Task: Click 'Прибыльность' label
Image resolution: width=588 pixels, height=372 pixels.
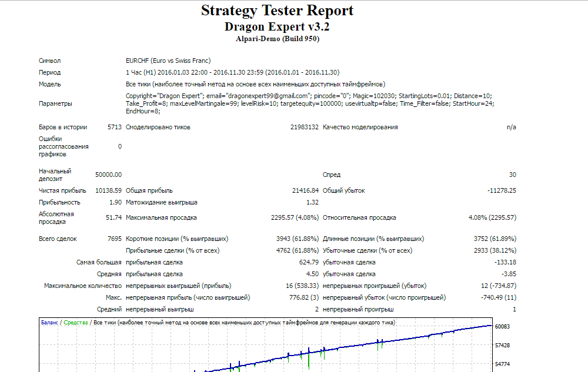Action: [x=59, y=202]
